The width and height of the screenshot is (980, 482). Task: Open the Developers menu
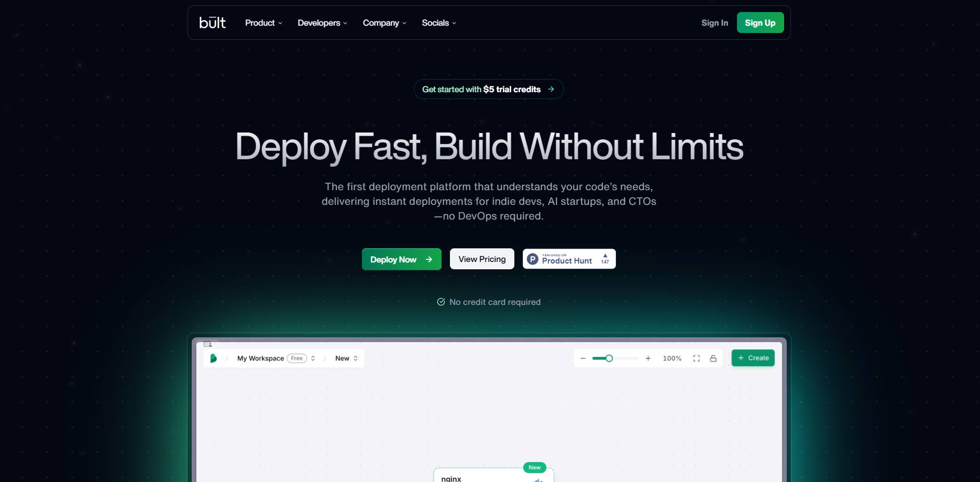322,23
